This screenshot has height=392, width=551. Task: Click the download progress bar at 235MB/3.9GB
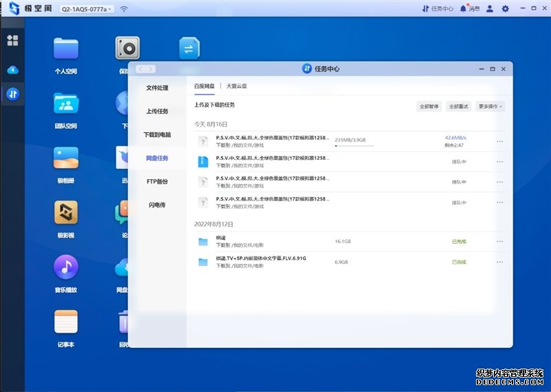pos(354,145)
